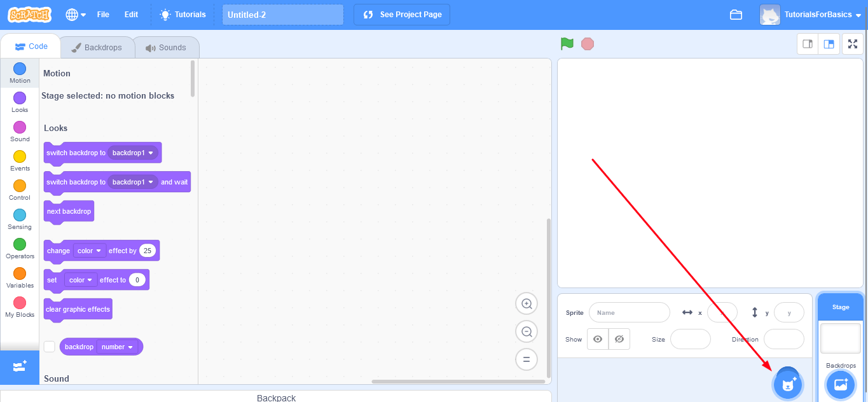Viewport: 868px width, 402px height.
Task: Click See Project Page button
Action: 402,15
